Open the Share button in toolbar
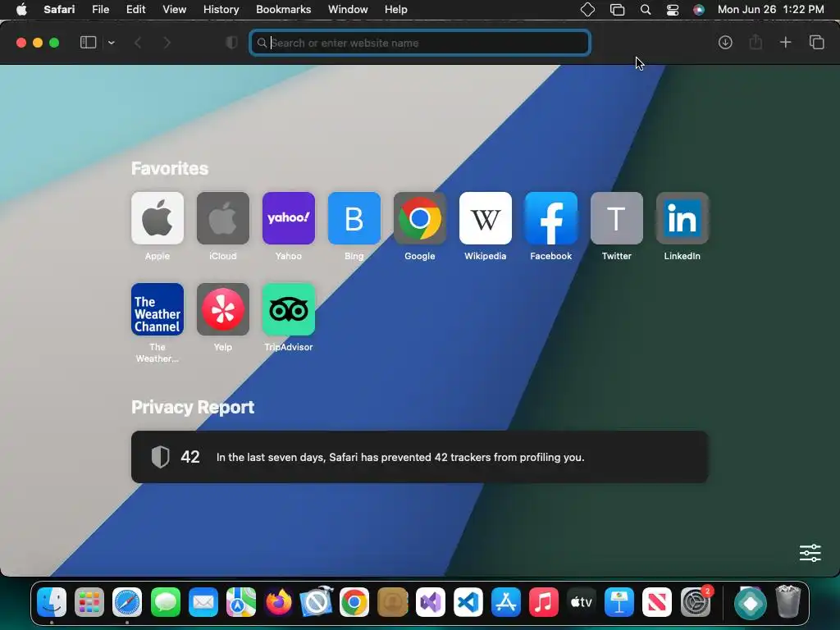840x630 pixels. pyautogui.click(x=756, y=42)
